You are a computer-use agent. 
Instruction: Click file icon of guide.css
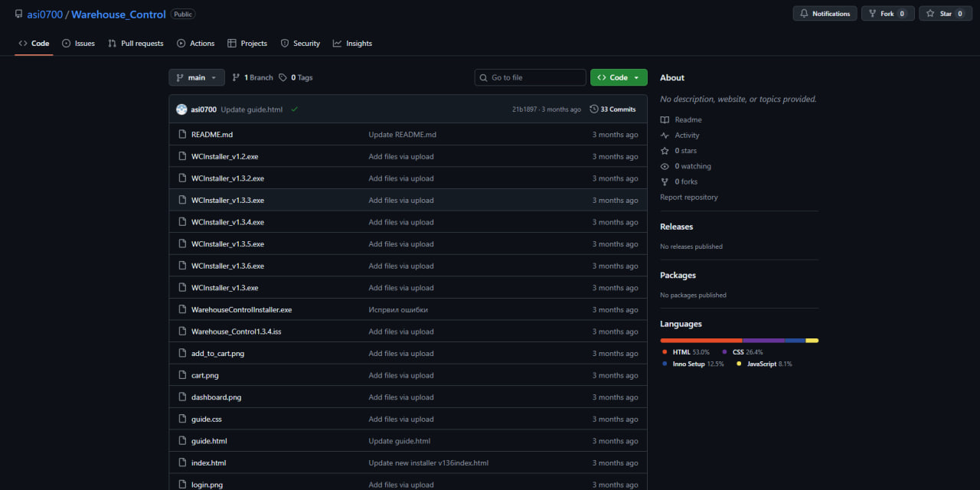[x=182, y=419]
